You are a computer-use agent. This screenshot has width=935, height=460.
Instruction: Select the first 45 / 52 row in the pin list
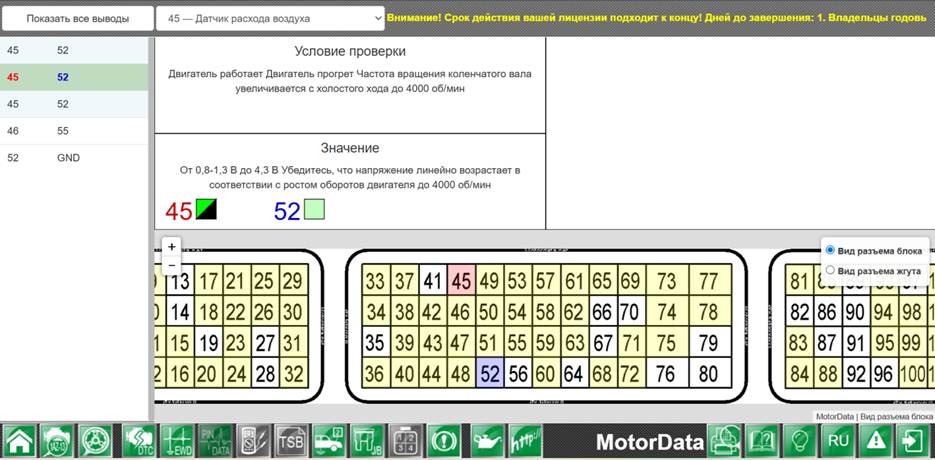[x=74, y=51]
